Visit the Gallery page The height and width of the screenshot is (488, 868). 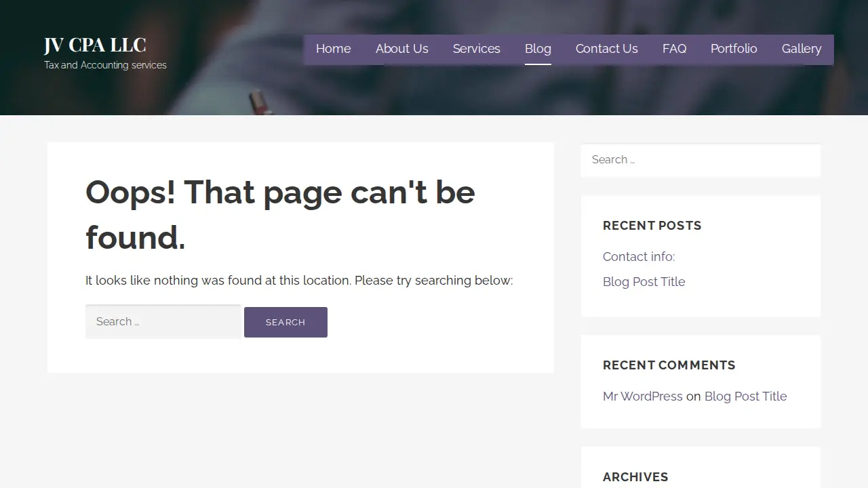point(802,49)
